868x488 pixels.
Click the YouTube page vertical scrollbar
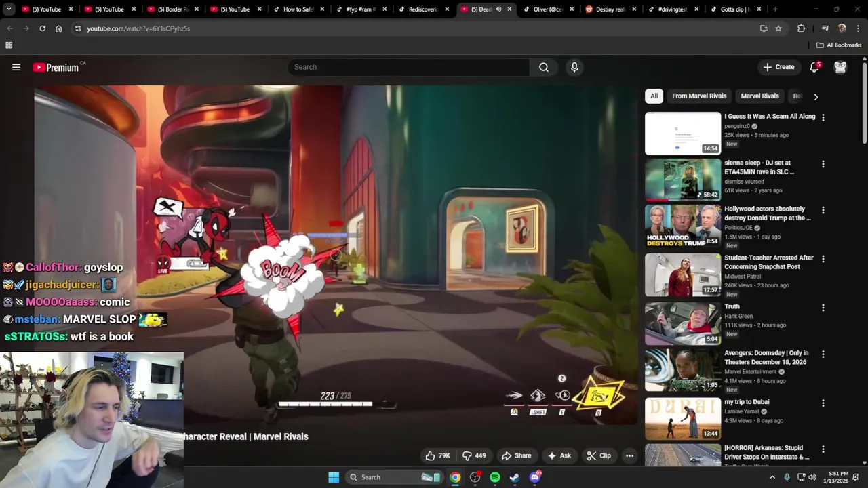865,102
